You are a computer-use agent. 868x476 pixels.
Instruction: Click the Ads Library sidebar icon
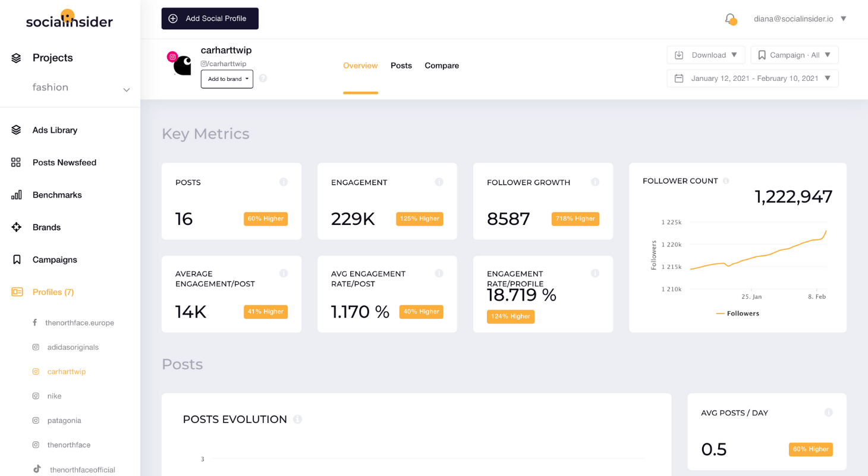(x=16, y=130)
